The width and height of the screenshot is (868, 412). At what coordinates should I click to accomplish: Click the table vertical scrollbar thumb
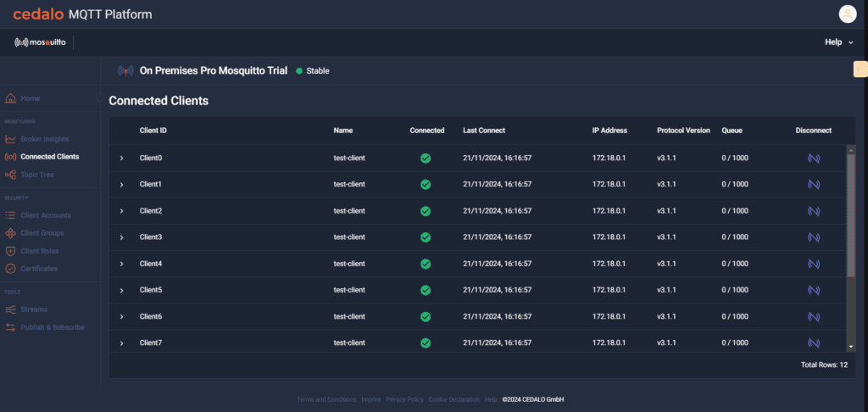click(851, 216)
